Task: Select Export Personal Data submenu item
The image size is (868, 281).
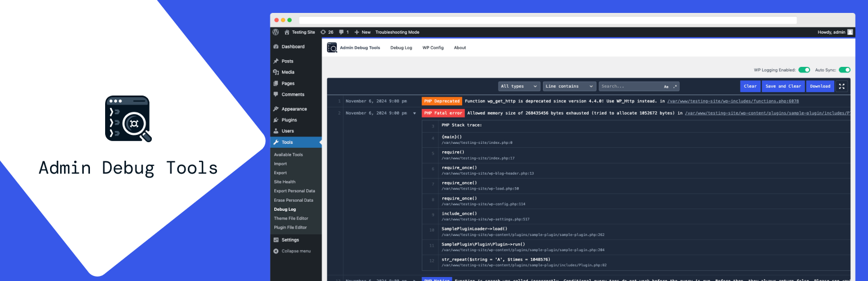Action: (295, 191)
